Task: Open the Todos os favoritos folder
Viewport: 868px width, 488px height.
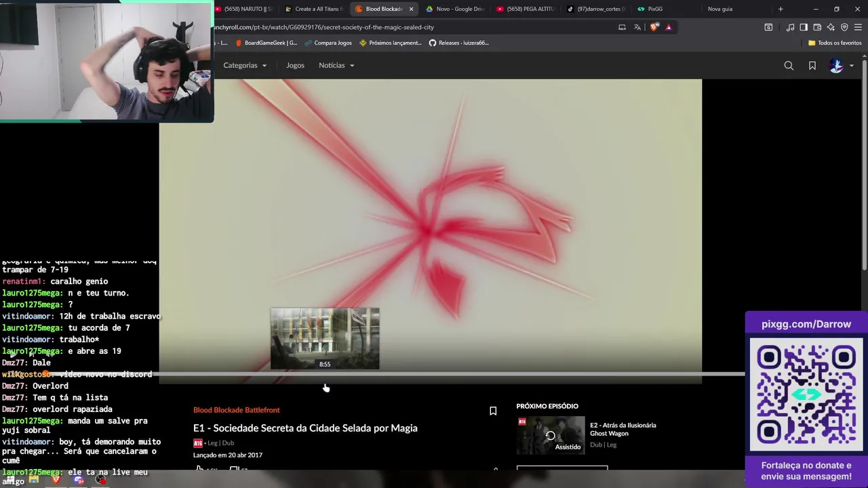Action: click(835, 43)
